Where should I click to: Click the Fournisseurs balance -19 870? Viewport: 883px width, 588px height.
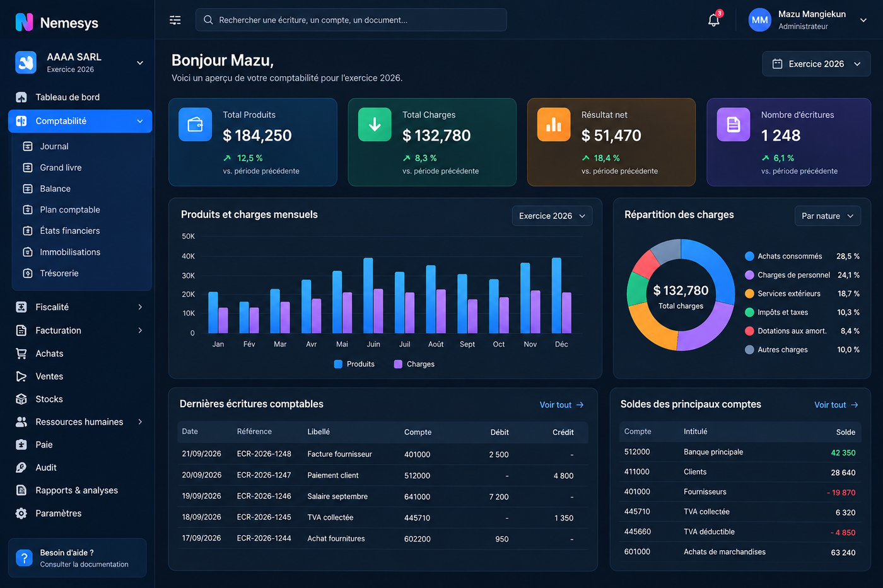[841, 493]
